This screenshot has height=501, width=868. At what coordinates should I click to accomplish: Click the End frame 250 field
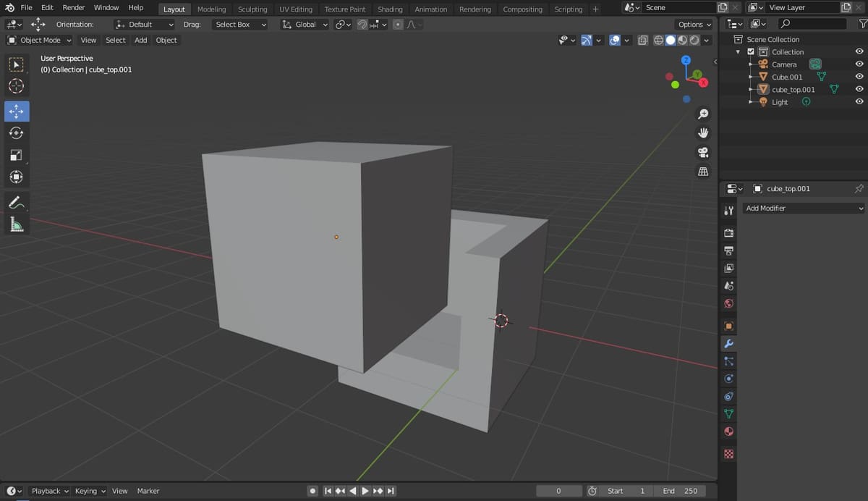coord(681,491)
